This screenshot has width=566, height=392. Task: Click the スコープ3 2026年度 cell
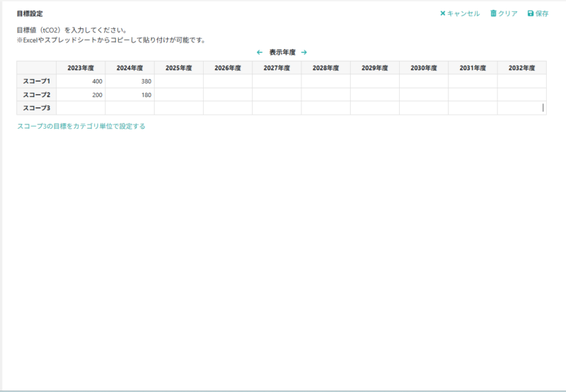pos(228,108)
